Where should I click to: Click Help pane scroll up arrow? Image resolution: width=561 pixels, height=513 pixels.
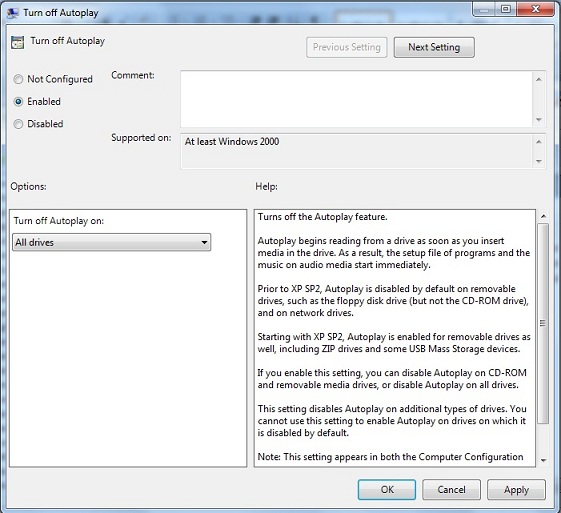543,216
